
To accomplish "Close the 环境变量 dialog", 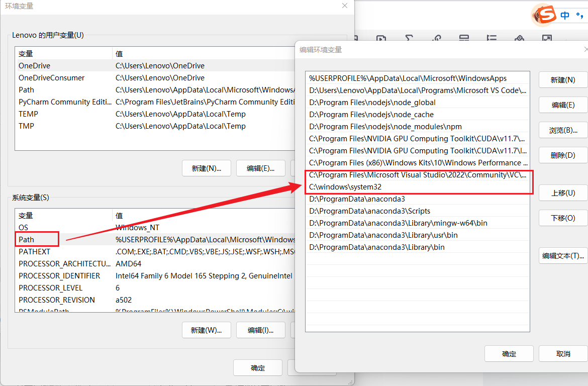I will [x=345, y=6].
